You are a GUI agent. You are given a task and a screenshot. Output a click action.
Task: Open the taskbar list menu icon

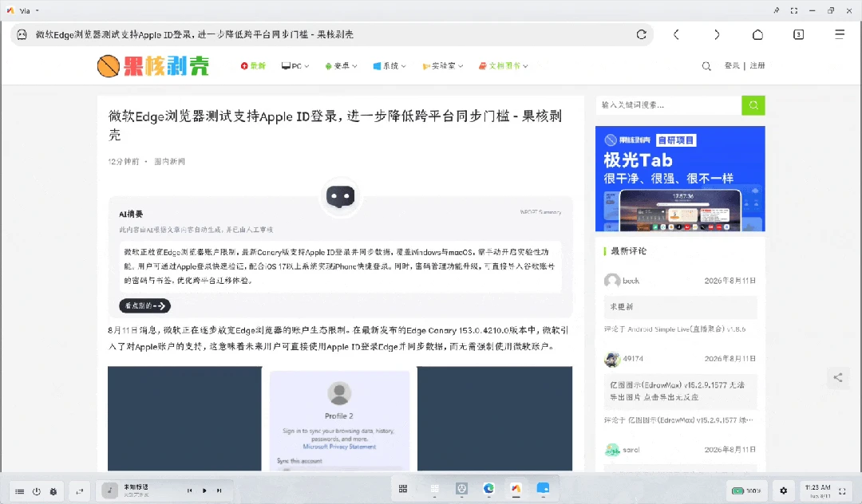pos(20,491)
